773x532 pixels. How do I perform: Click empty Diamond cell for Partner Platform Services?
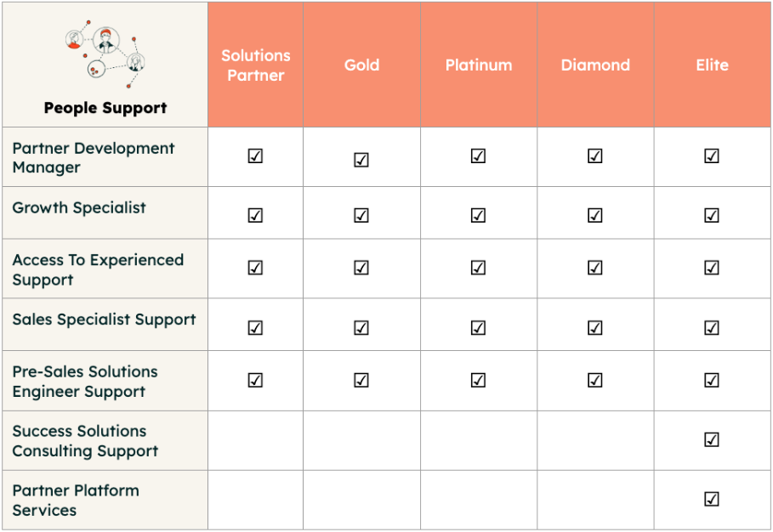click(595, 500)
